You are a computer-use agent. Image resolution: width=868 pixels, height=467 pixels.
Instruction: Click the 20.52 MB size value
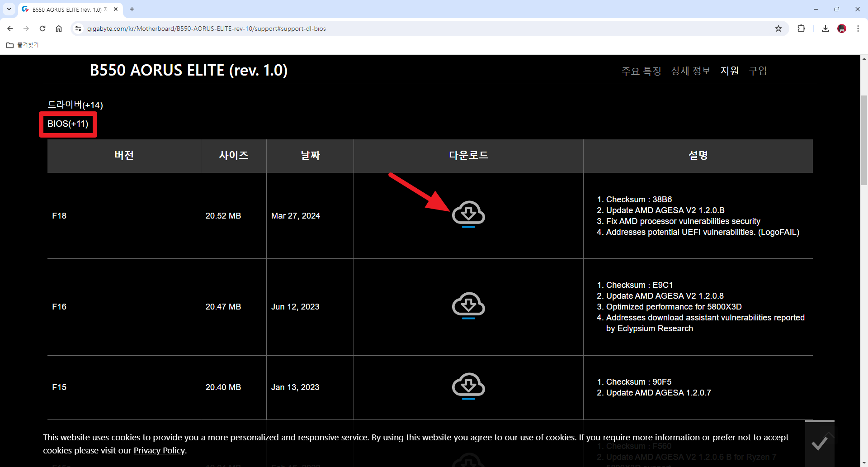coord(223,216)
